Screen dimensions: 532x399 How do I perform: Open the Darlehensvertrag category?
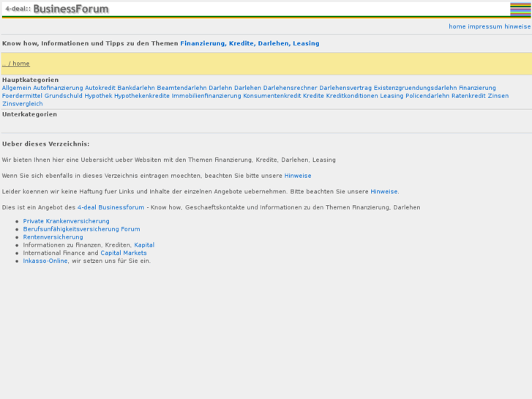(345, 88)
